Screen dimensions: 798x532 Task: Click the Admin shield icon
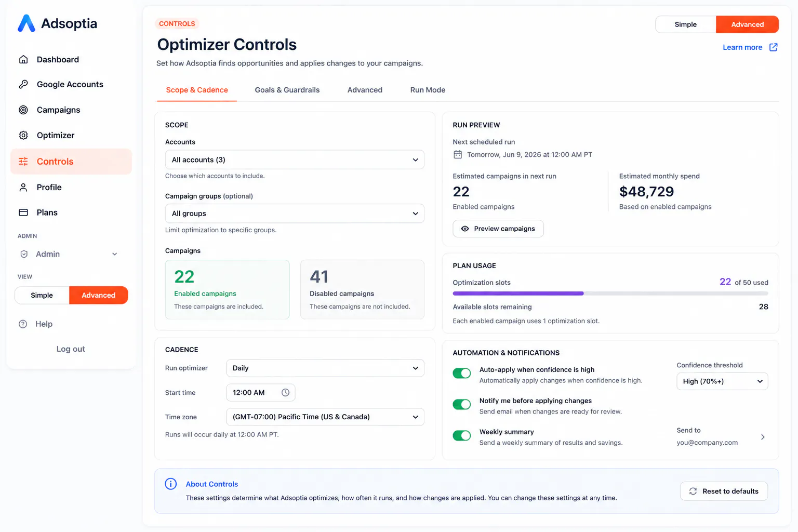coord(24,254)
